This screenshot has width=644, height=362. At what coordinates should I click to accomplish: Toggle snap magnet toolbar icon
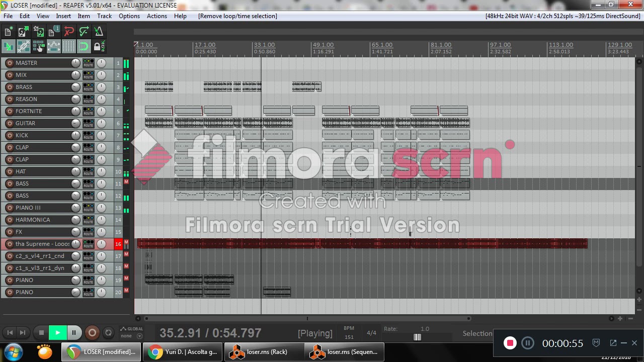(x=84, y=47)
